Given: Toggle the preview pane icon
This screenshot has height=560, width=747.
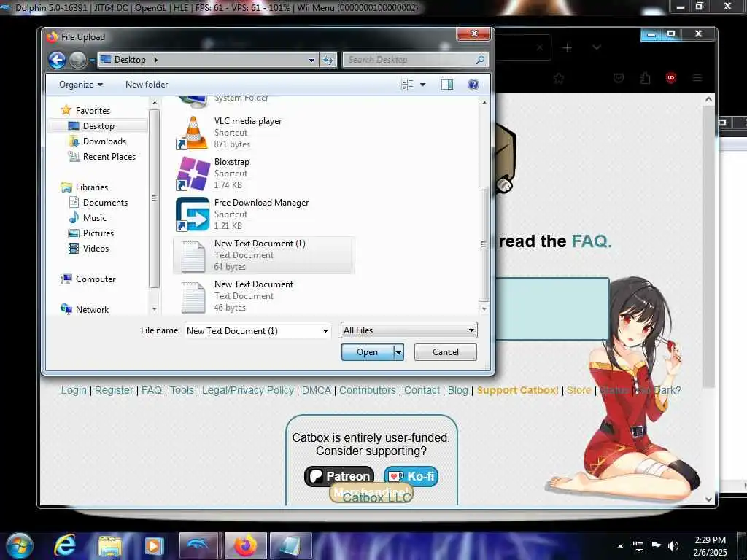Looking at the screenshot, I should coord(447,85).
